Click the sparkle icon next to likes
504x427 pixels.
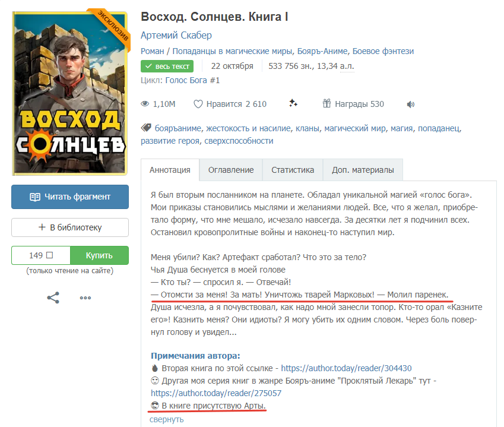coord(293,104)
